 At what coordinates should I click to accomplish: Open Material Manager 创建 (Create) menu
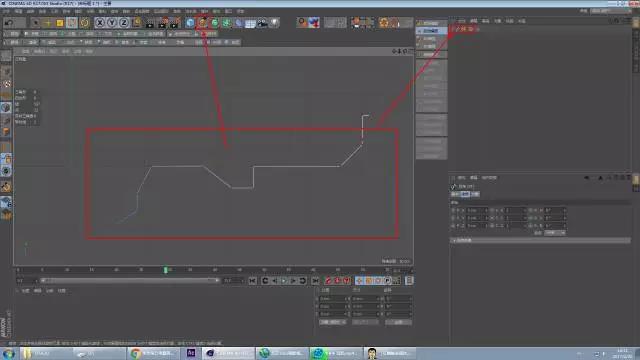[x=25, y=291]
